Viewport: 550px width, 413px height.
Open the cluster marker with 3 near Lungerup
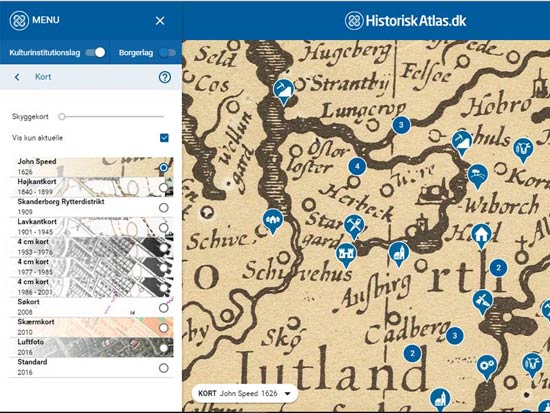coord(401,125)
